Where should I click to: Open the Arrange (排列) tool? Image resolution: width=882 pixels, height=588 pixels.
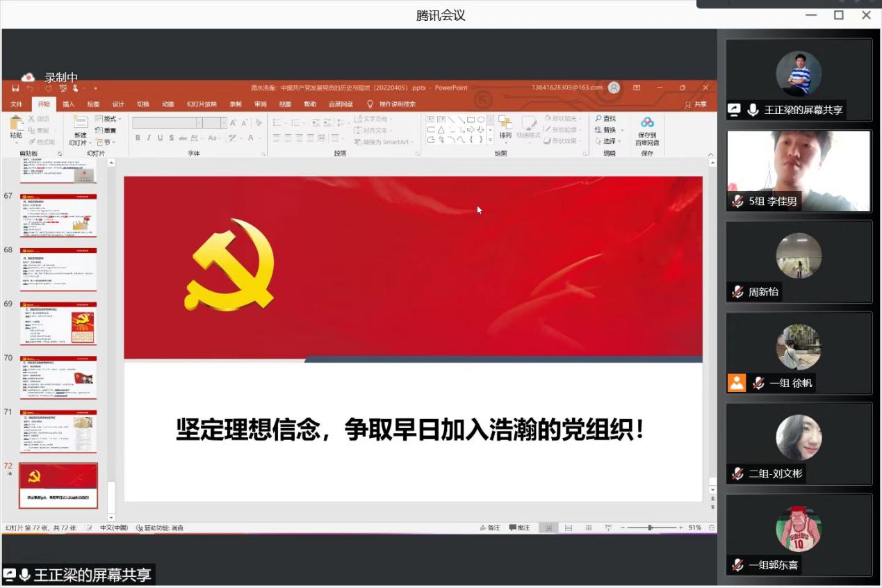[x=505, y=126]
